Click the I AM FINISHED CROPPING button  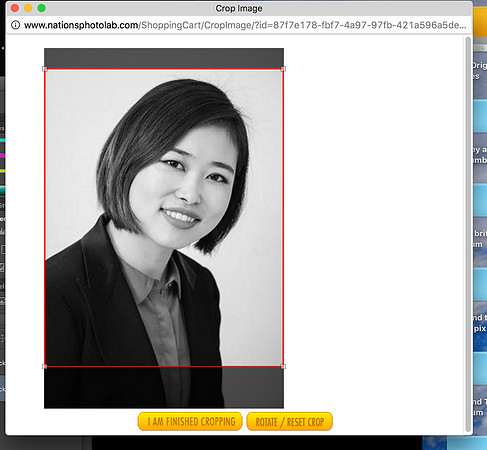(x=190, y=422)
